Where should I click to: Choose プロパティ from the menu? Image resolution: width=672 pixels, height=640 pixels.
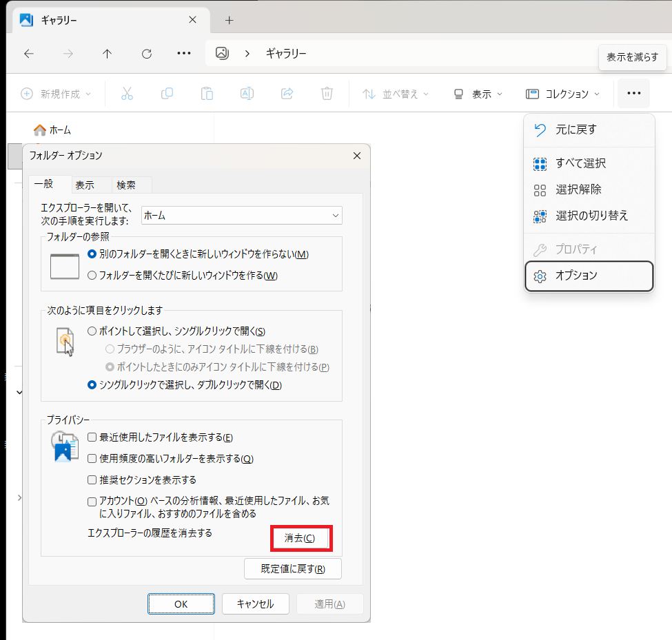click(589, 249)
